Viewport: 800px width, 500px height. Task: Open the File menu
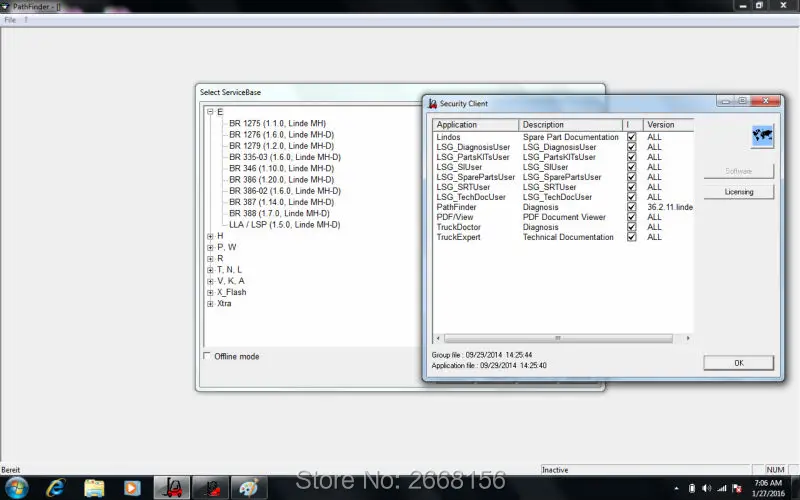(x=10, y=20)
